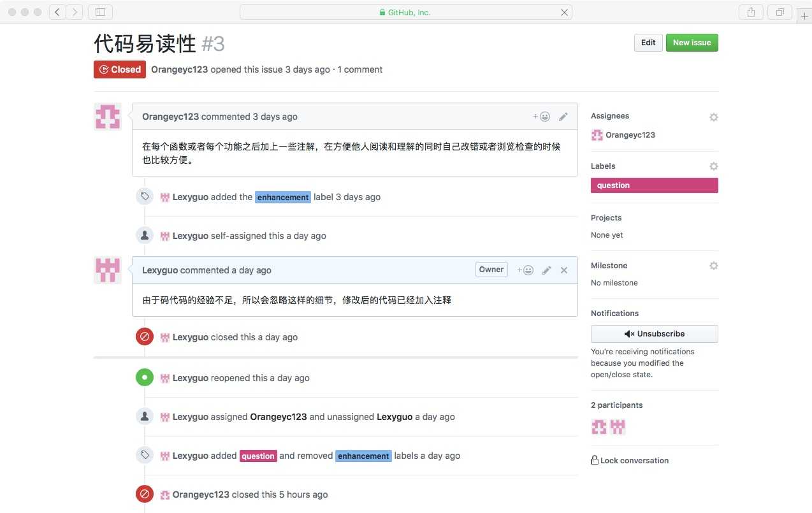This screenshot has width=812, height=513.
Task: Open Milestone settings gear
Action: click(714, 266)
